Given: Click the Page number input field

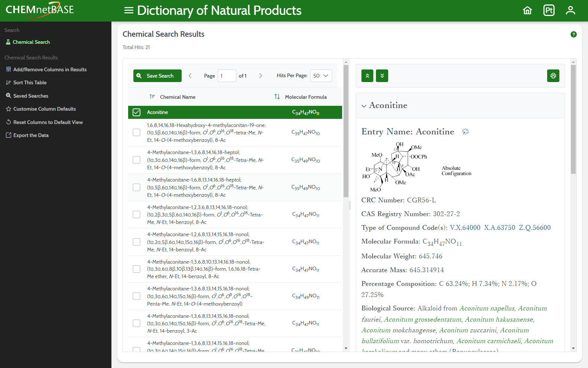Looking at the screenshot, I should [x=227, y=76].
